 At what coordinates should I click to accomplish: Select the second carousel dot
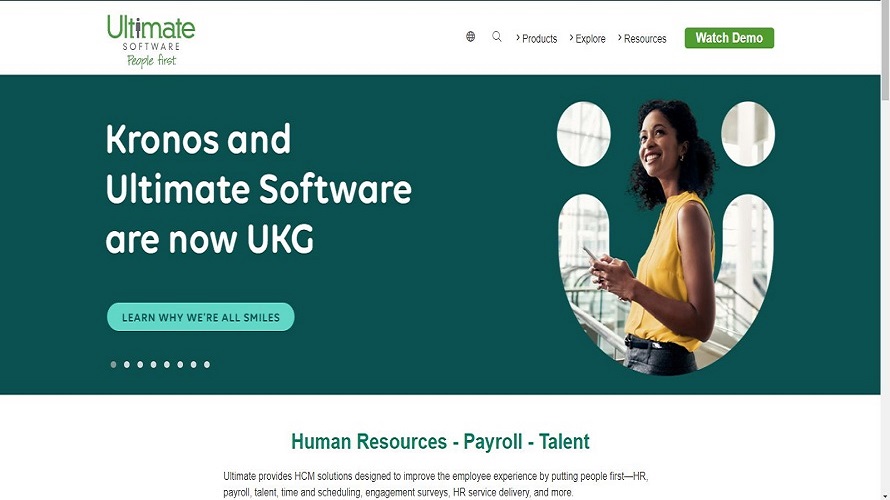(127, 364)
